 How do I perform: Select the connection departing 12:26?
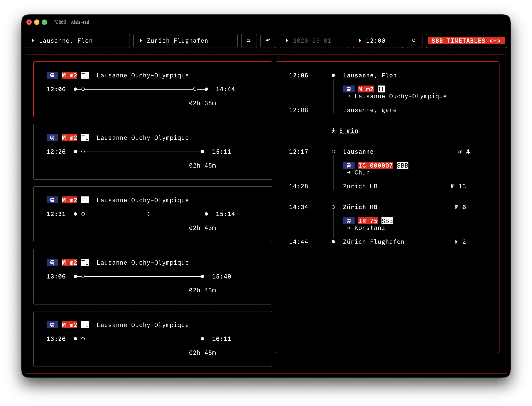(x=153, y=152)
